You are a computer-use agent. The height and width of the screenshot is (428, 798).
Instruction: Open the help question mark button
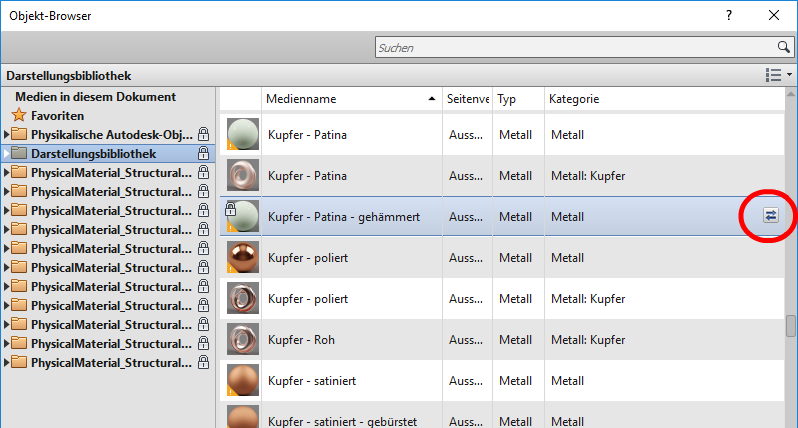pyautogui.click(x=727, y=15)
